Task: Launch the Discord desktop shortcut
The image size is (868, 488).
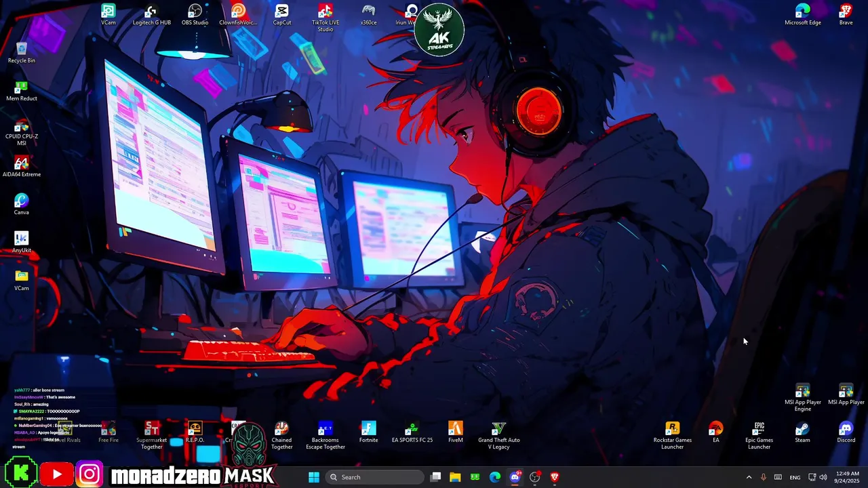Action: [x=846, y=432]
